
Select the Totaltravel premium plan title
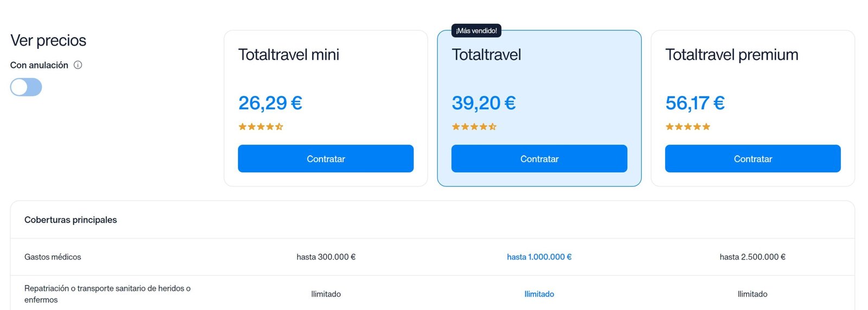point(732,55)
